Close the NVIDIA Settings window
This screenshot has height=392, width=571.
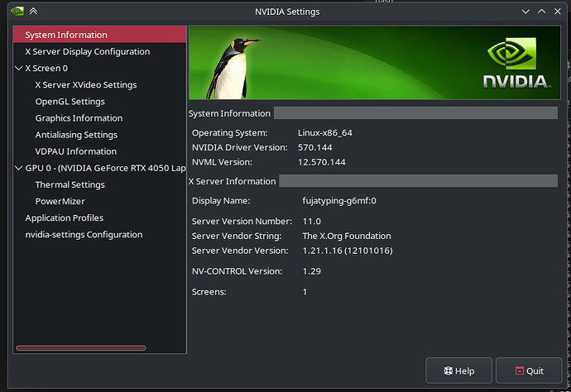558,12
